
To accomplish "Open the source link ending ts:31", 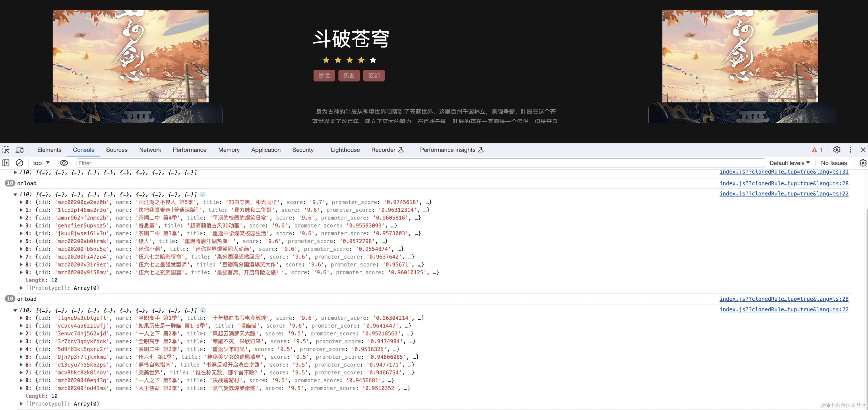I will point(784,172).
